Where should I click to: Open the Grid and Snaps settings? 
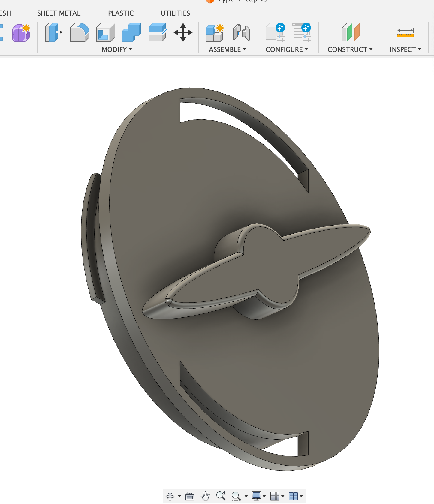click(275, 496)
